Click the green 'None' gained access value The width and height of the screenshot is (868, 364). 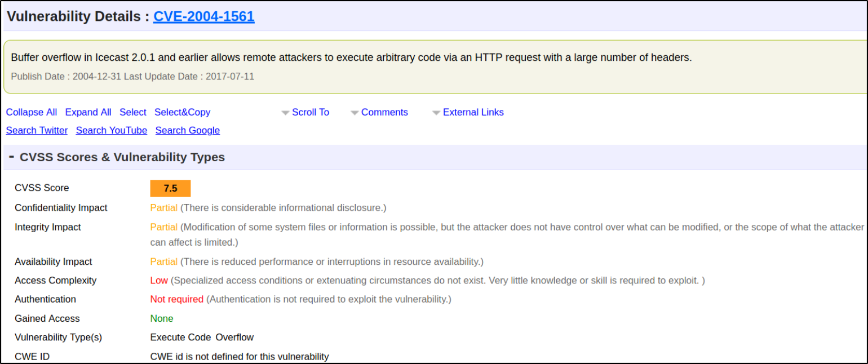coord(162,318)
